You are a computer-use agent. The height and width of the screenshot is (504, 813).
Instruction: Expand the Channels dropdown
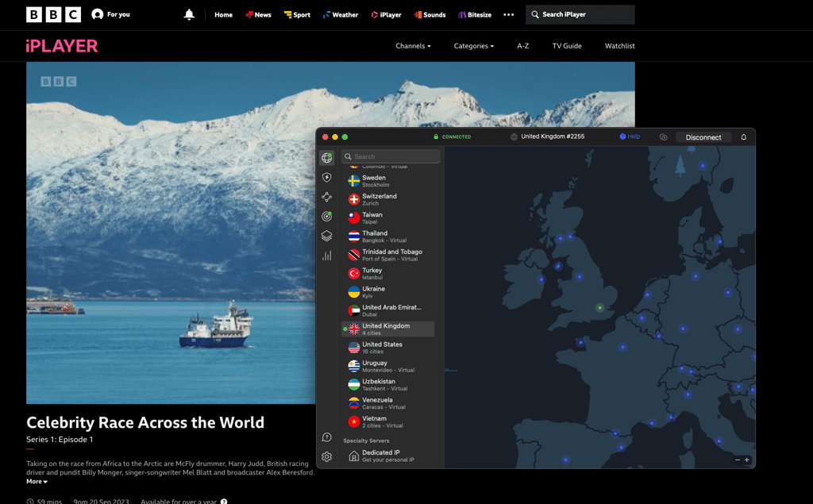tap(413, 45)
